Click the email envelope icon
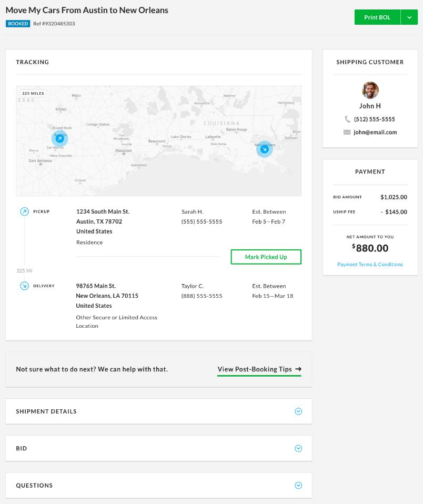Image resolution: width=423 pixels, height=504 pixels. pyautogui.click(x=347, y=133)
